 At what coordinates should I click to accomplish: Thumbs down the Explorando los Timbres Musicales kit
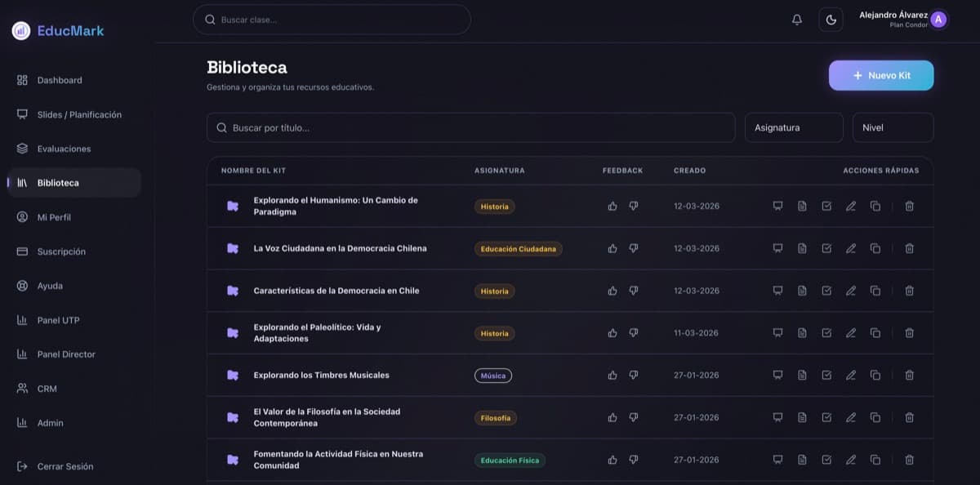(634, 376)
